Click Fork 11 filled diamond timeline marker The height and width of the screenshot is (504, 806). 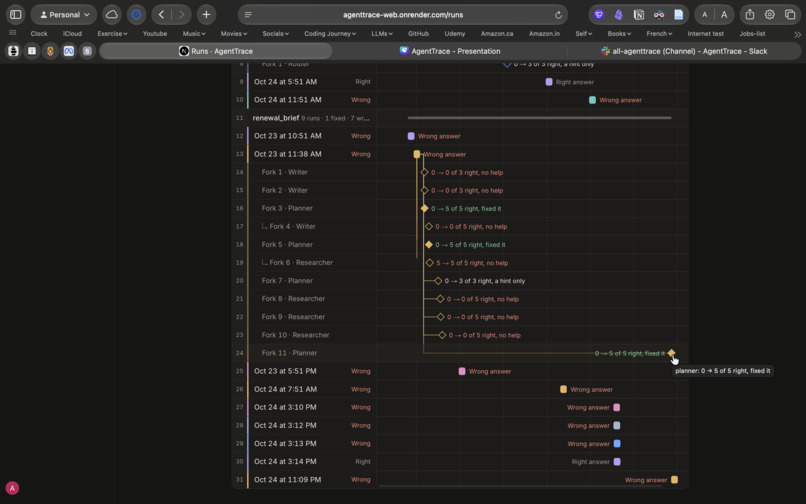[671, 353]
